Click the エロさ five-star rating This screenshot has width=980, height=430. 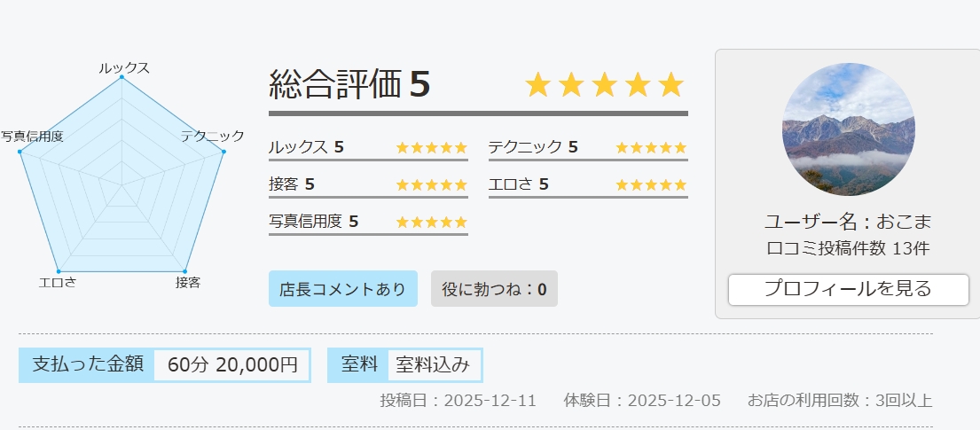point(651,184)
